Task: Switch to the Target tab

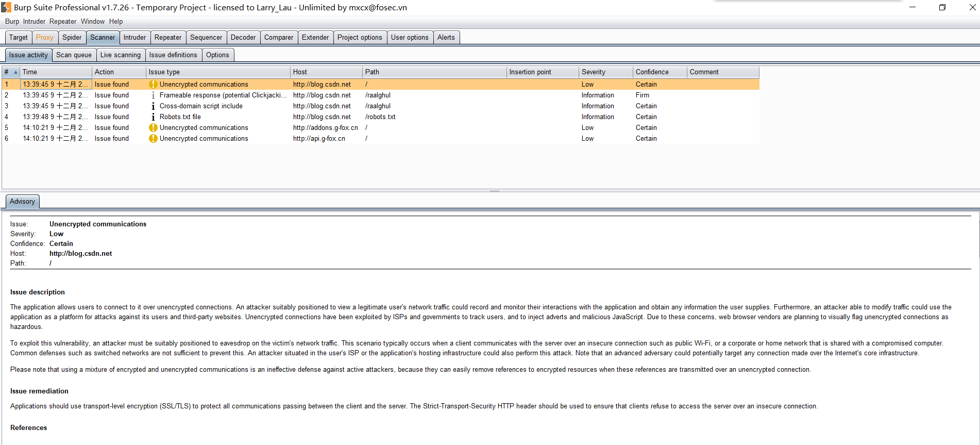Action: click(19, 37)
